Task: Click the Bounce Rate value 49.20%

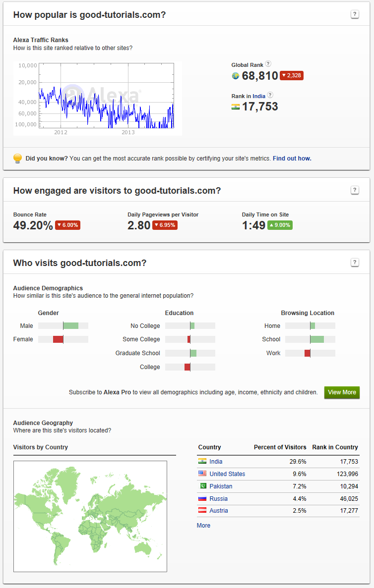Action: 33,225
